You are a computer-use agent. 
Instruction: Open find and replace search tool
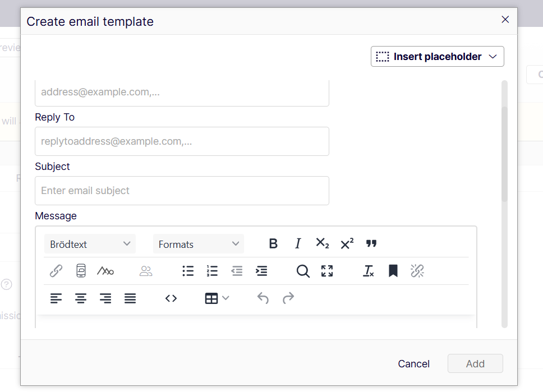303,271
